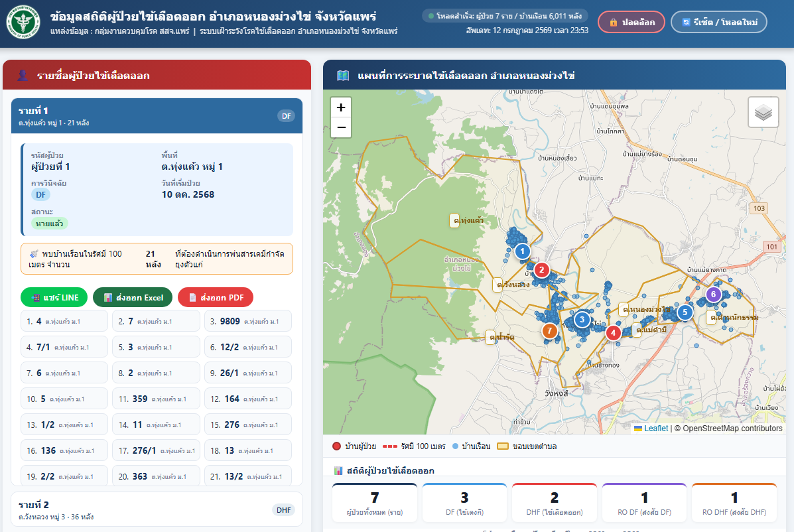The image size is (794, 532).
Task: Click the หายแล้ว recovered status badge
Action: [x=50, y=224]
